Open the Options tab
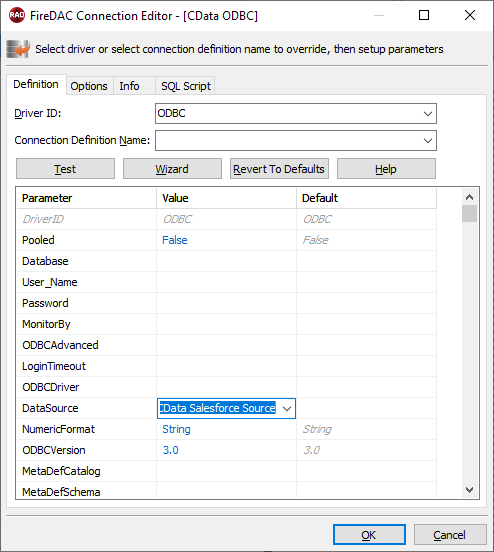This screenshot has width=494, height=552. pyautogui.click(x=89, y=86)
